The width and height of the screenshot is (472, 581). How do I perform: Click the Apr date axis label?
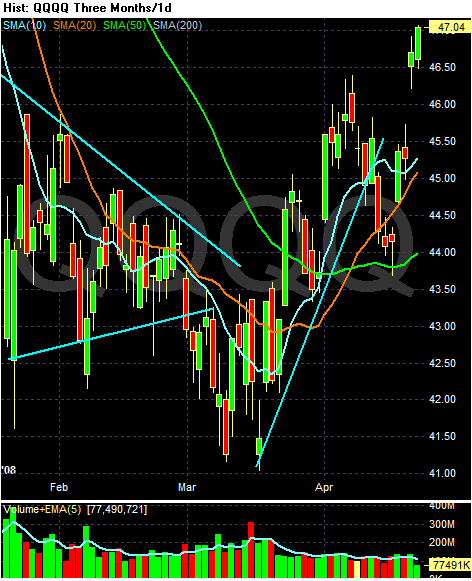tap(324, 487)
